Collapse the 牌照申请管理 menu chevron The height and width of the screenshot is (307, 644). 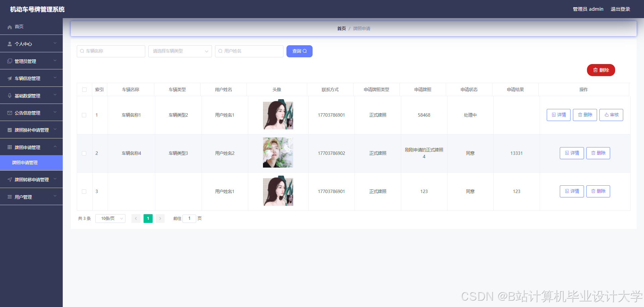point(55,146)
